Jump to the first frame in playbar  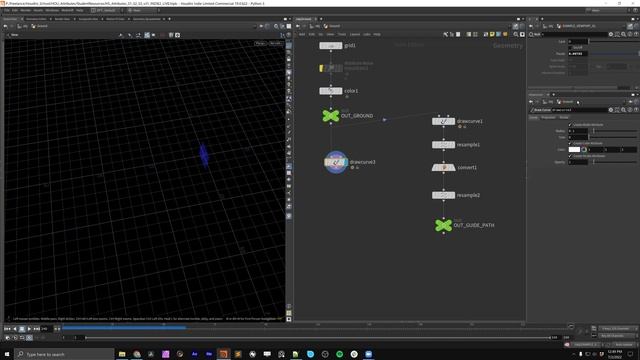(7, 329)
